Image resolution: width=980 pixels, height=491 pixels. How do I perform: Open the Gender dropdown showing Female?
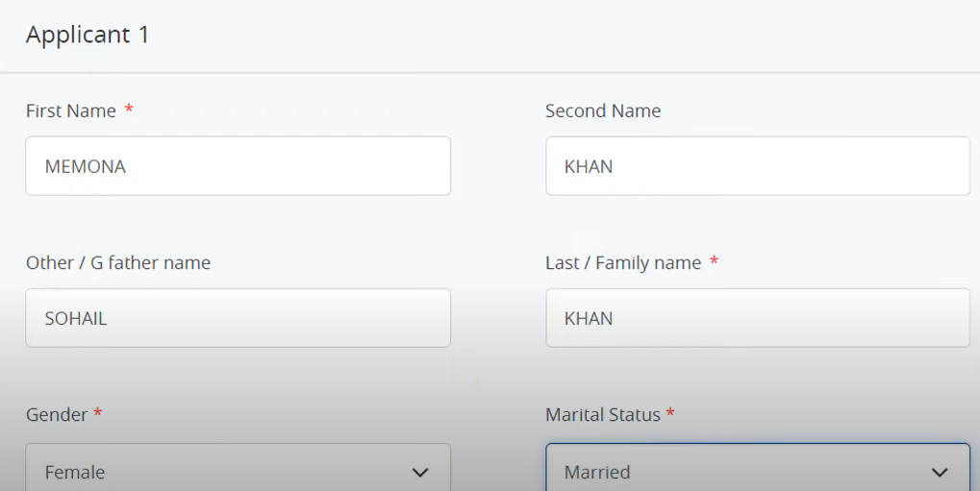pos(239,467)
